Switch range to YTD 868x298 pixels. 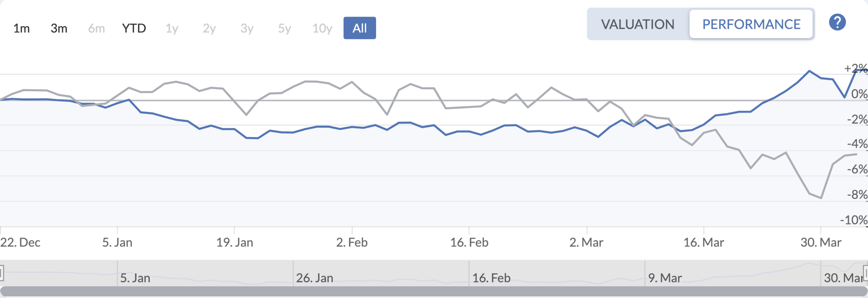tap(134, 28)
